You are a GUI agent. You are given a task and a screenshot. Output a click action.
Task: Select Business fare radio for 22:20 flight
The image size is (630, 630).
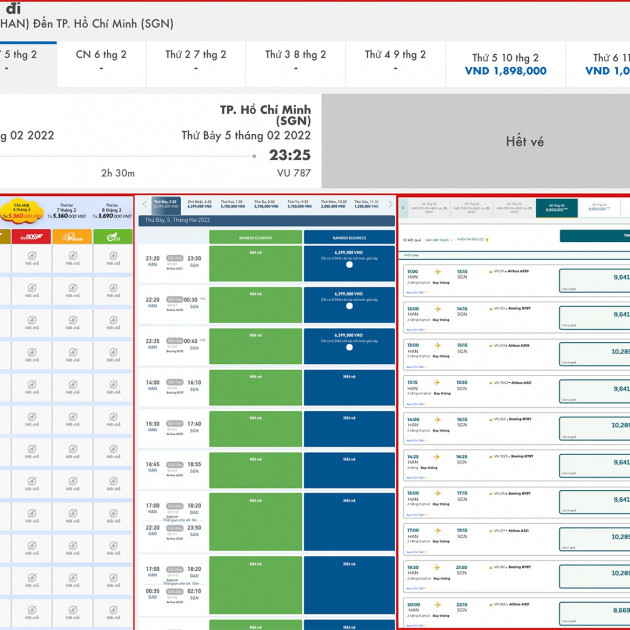350,306
